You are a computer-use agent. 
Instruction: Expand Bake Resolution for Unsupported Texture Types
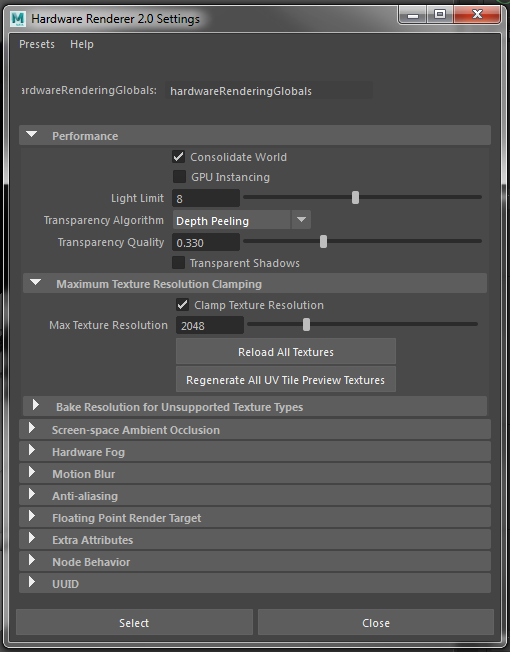(x=255, y=407)
